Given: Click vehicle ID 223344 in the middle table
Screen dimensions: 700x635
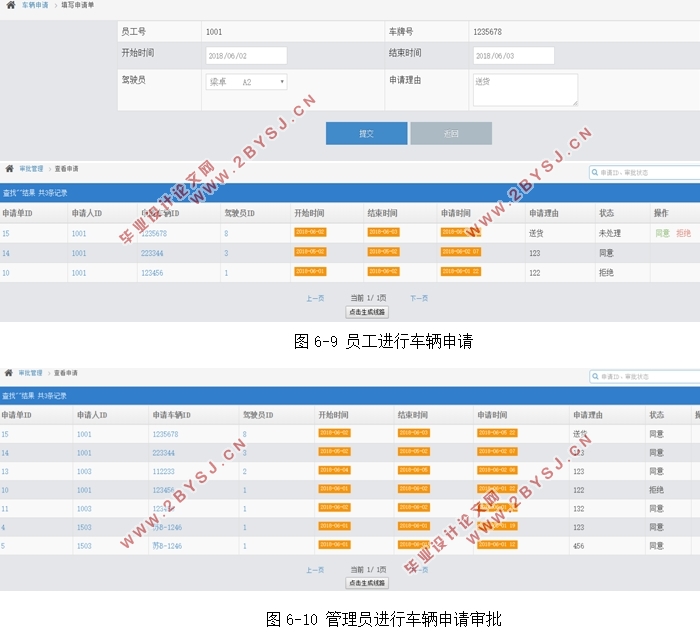Looking at the screenshot, I should tap(152, 253).
